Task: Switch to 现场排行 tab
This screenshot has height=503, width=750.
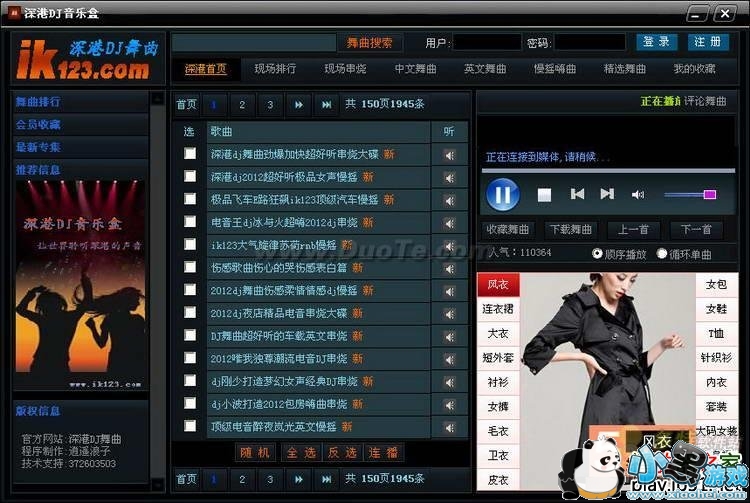Action: pos(275,69)
